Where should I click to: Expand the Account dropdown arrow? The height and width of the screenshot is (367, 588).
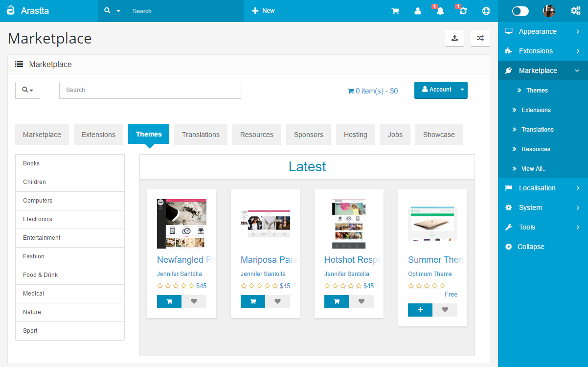coord(462,90)
